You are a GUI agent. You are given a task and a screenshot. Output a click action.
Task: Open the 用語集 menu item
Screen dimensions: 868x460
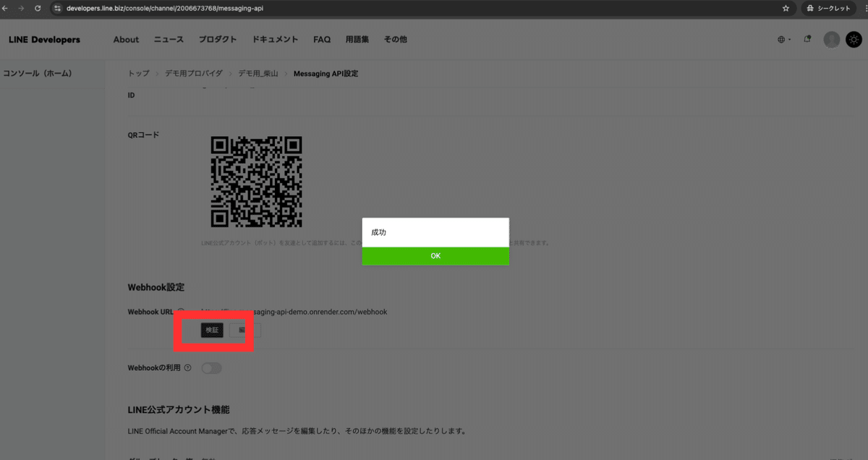pyautogui.click(x=357, y=40)
